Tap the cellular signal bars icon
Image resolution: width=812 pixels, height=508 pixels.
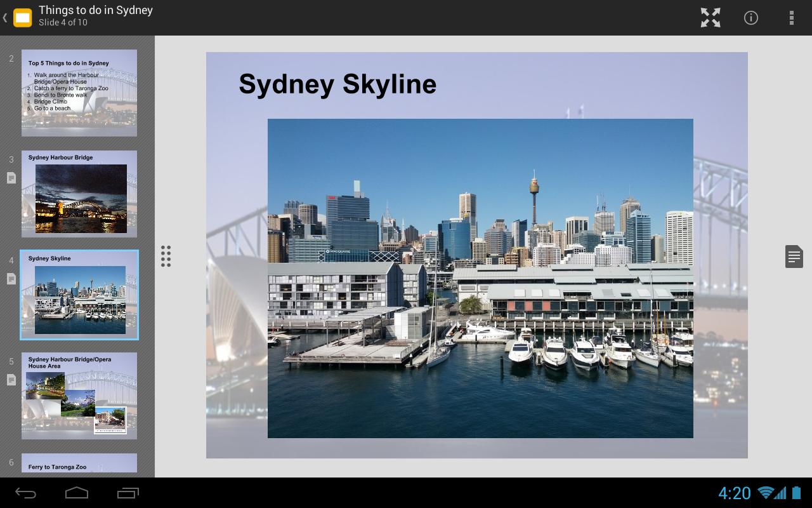click(780, 493)
